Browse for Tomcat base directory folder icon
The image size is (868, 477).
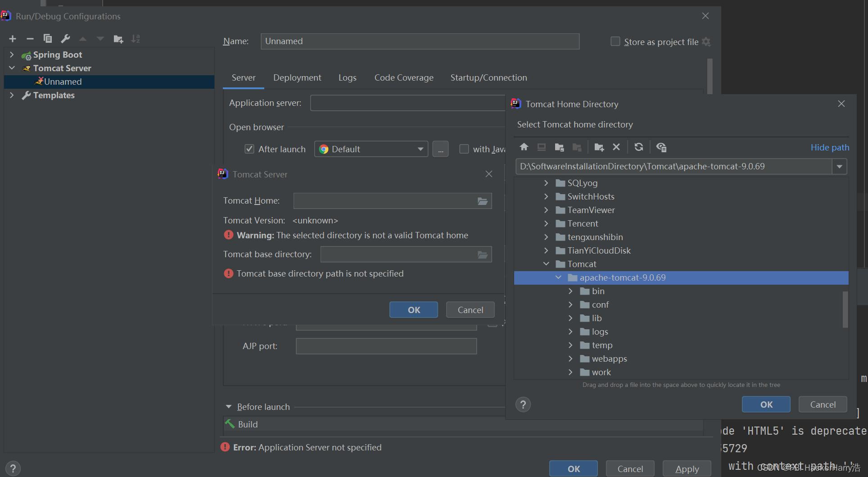483,254
